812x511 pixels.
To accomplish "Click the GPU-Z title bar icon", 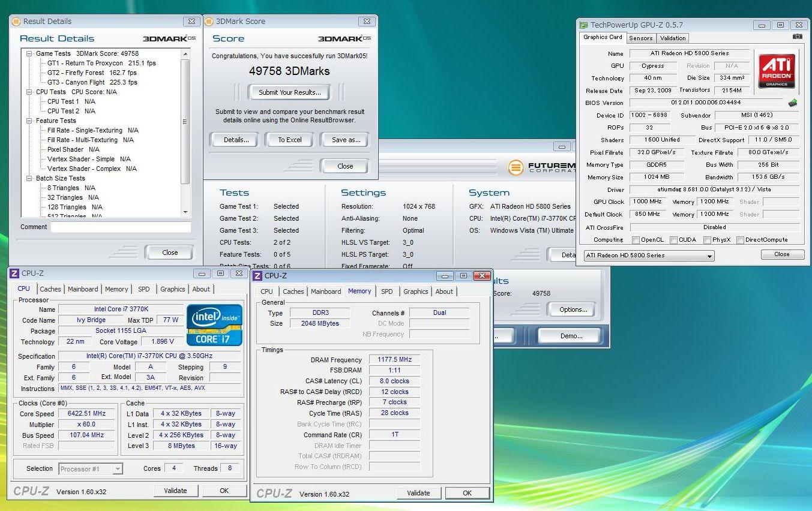I will (x=583, y=25).
